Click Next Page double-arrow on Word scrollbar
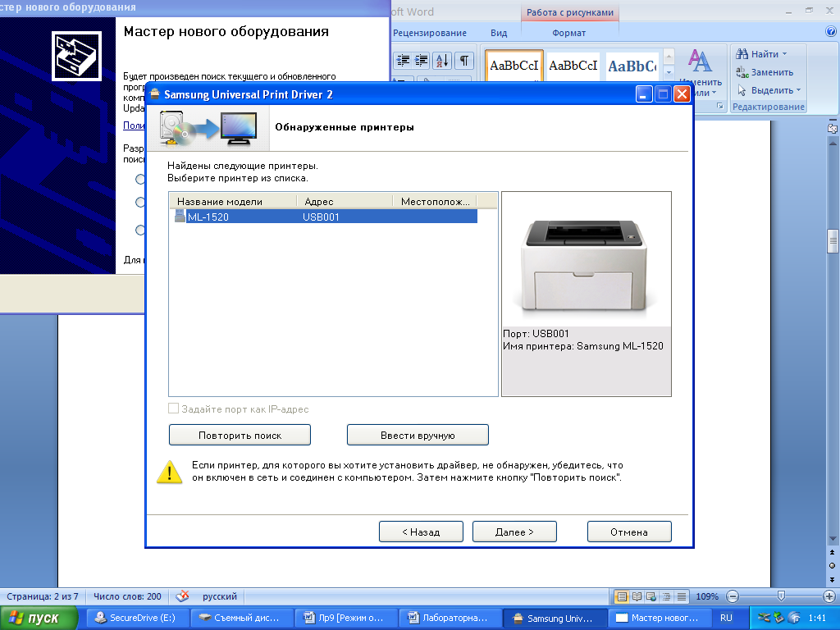 pyautogui.click(x=832, y=580)
